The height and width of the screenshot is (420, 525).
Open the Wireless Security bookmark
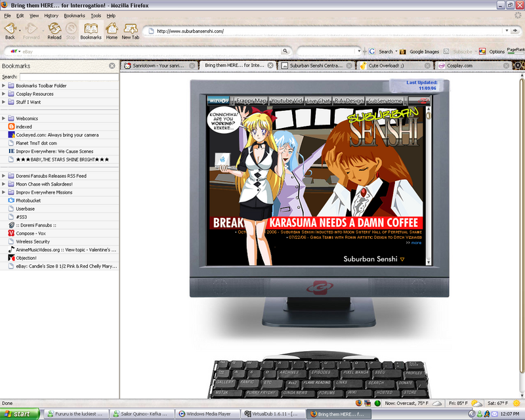(33, 241)
